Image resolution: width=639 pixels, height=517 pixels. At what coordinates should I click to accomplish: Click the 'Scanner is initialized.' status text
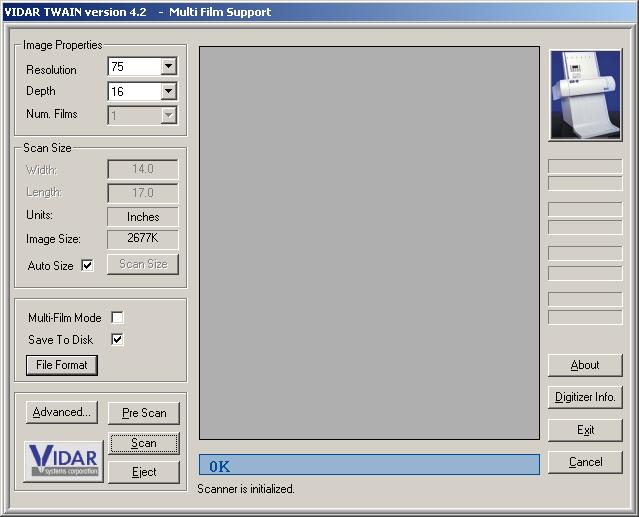[246, 489]
